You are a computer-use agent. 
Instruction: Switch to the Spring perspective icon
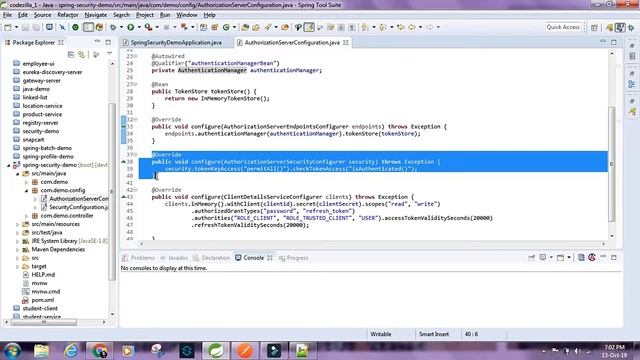tap(610, 27)
